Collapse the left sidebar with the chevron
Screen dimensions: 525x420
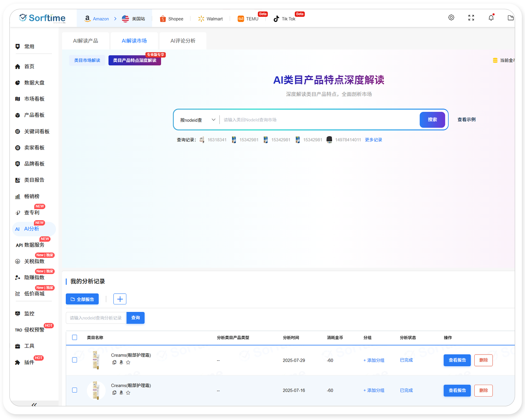click(34, 405)
